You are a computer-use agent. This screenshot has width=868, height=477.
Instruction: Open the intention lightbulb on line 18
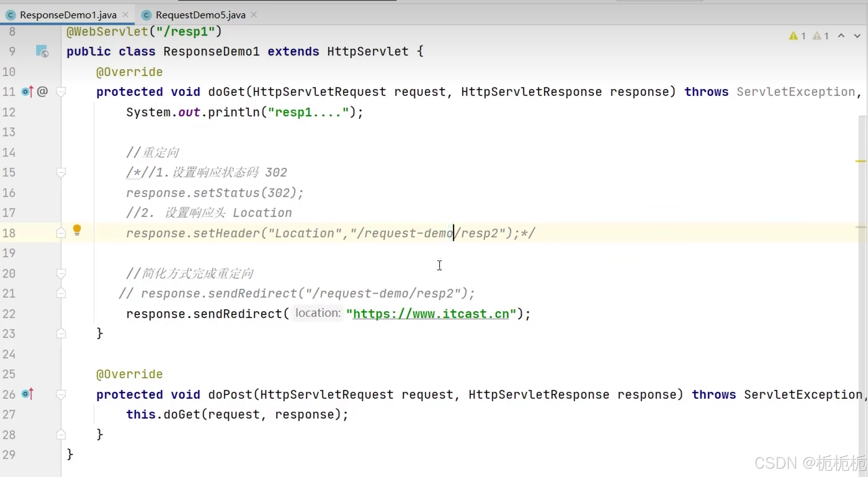pyautogui.click(x=77, y=230)
